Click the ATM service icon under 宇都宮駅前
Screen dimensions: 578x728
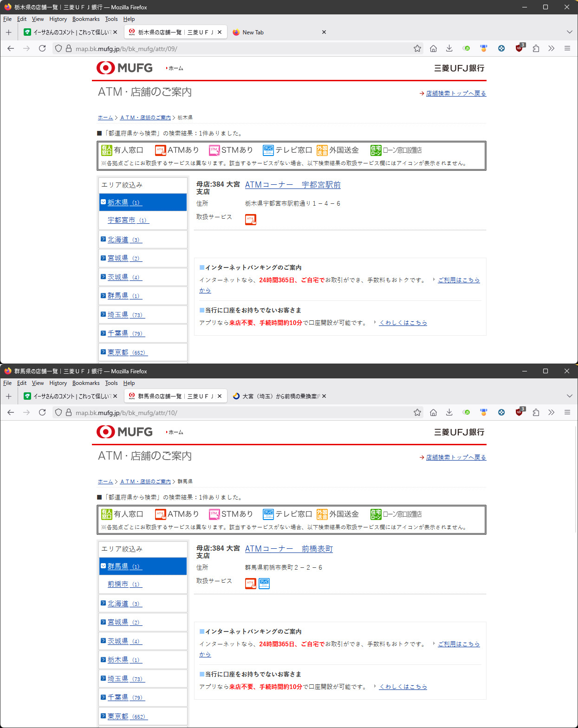tap(251, 220)
